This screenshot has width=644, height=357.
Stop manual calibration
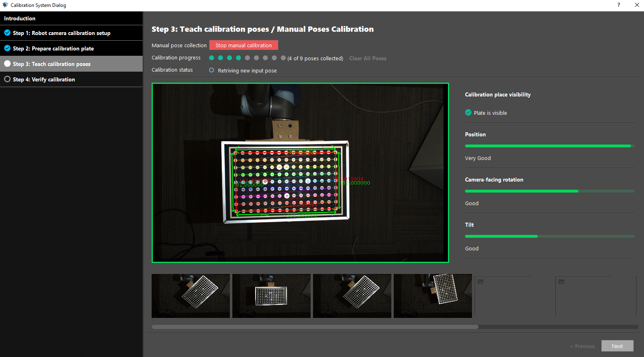244,45
